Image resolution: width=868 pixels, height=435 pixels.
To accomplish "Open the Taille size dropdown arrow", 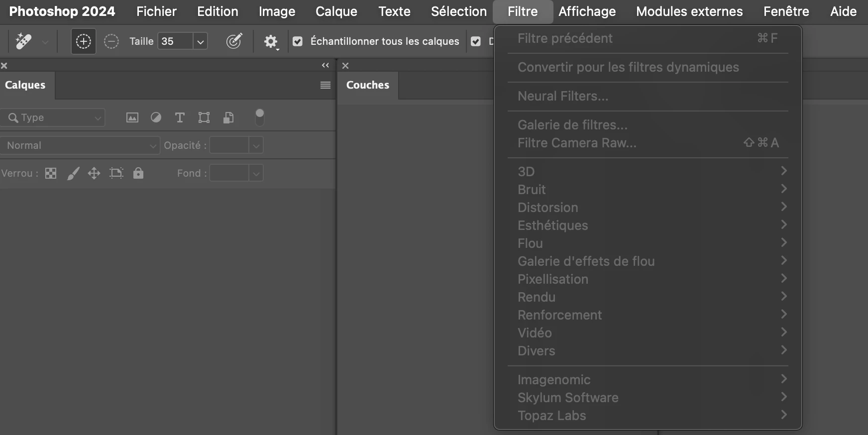I will pos(201,41).
